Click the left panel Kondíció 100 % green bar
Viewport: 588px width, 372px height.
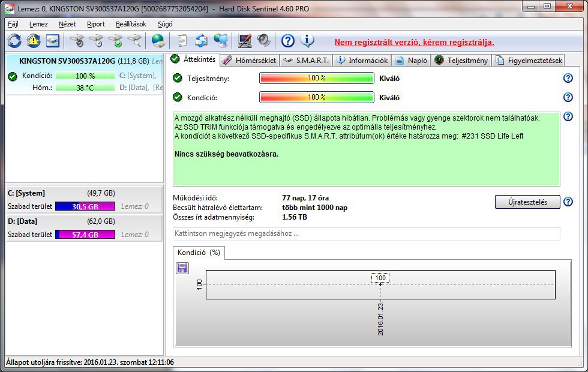85,76
